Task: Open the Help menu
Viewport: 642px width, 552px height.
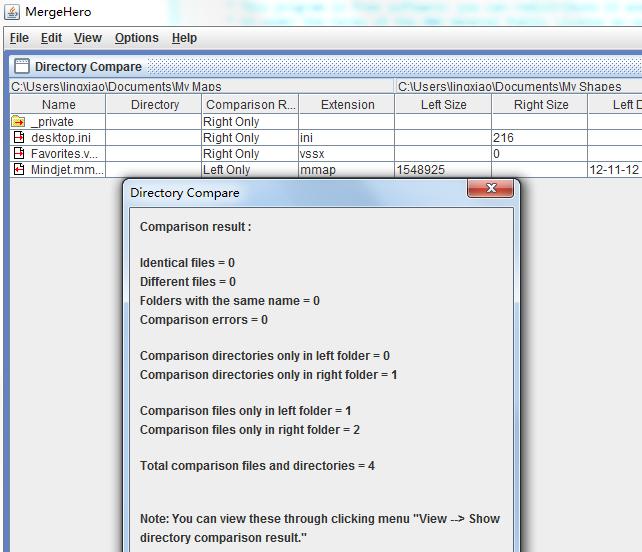Action: (184, 38)
